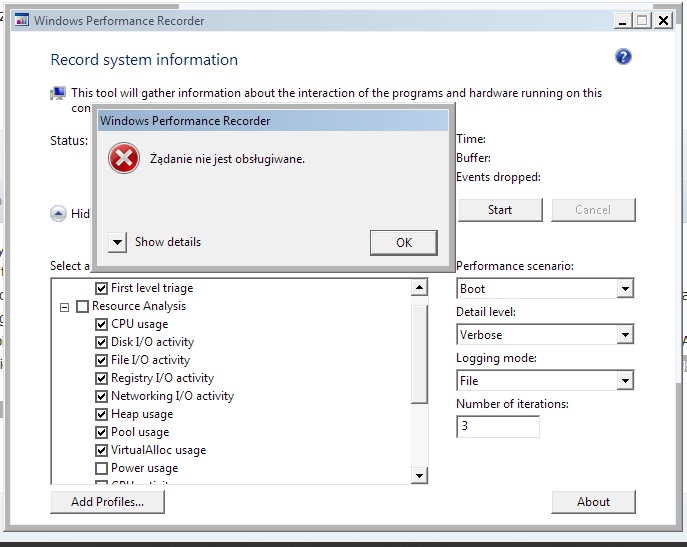Open the Detail level Verbose dropdown
Viewport: 687px width, 547px height.
[x=625, y=335]
